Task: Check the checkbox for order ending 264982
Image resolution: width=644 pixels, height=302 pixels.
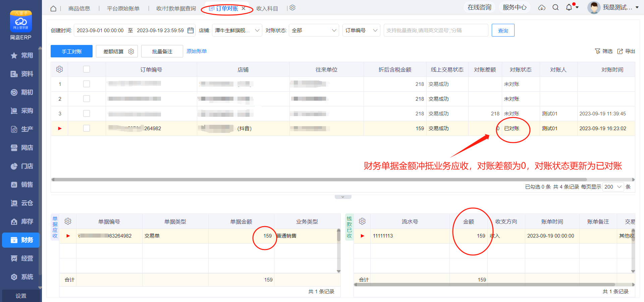Action: pyautogui.click(x=87, y=128)
